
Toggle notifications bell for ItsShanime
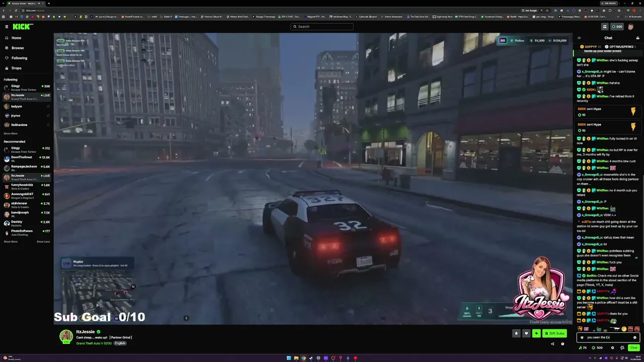click(48, 125)
